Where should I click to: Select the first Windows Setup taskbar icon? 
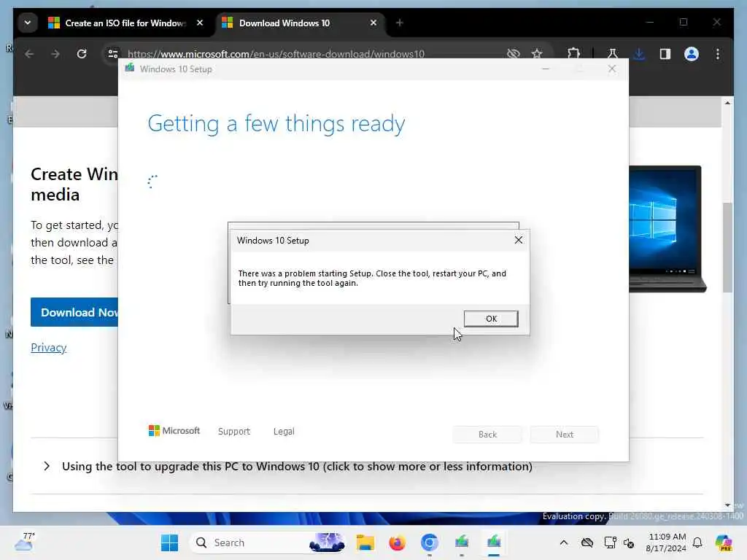coord(462,542)
